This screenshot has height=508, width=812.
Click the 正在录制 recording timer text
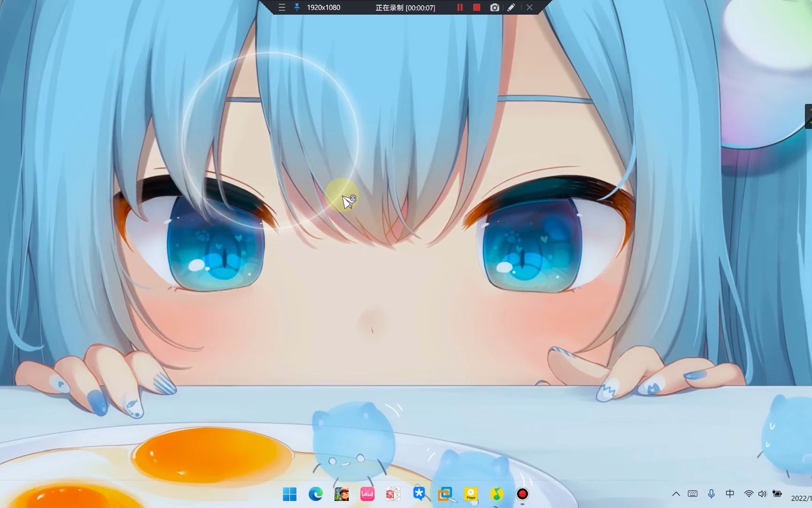[x=405, y=8]
